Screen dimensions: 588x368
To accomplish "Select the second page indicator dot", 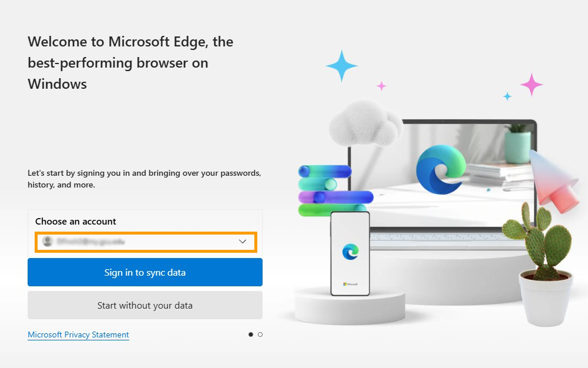I will point(260,334).
